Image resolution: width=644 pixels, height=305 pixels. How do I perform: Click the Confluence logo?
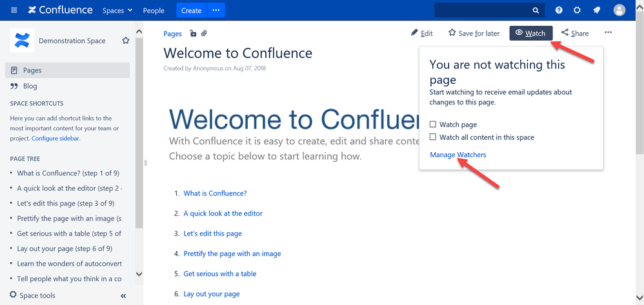(61, 10)
